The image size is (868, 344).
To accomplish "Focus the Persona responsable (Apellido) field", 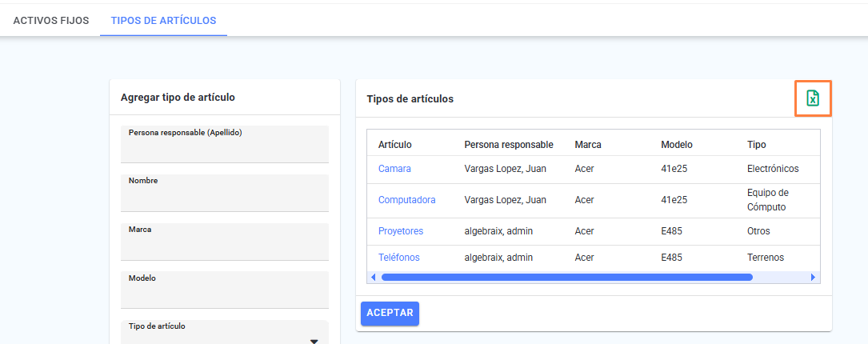I will (225, 144).
